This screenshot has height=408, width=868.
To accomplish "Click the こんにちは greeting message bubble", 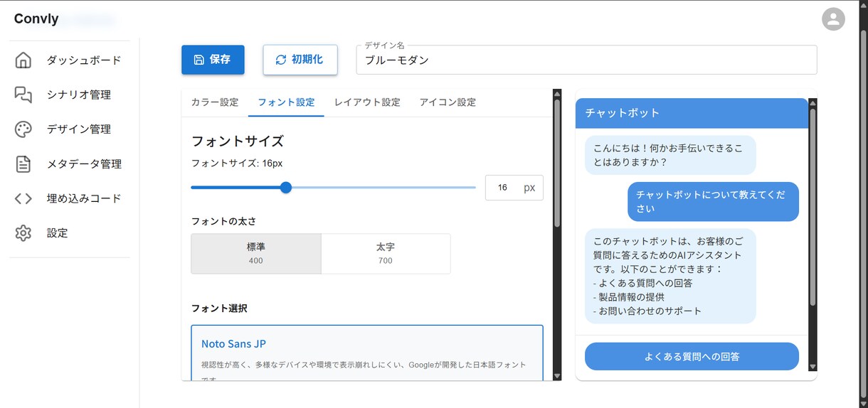I will pos(670,155).
